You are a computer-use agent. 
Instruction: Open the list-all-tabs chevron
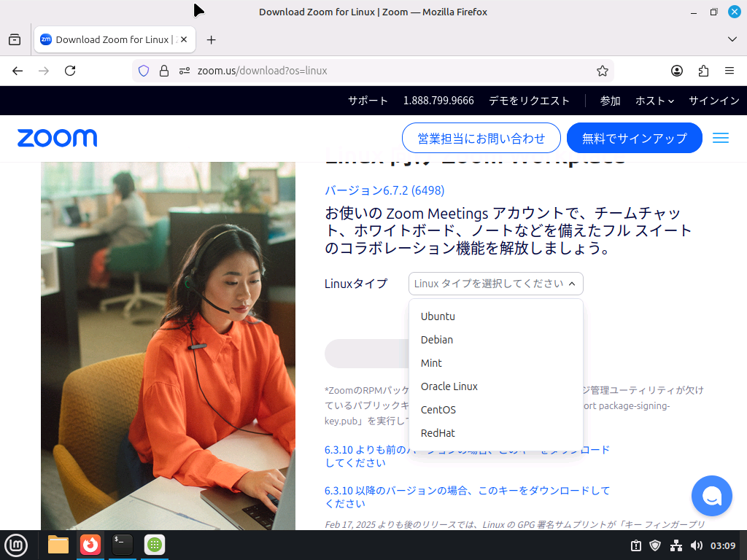[x=732, y=39]
